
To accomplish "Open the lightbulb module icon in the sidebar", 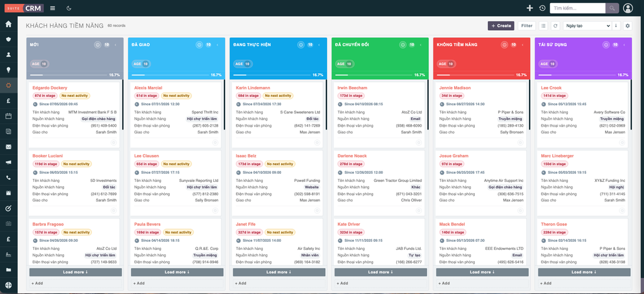I will (x=8, y=70).
